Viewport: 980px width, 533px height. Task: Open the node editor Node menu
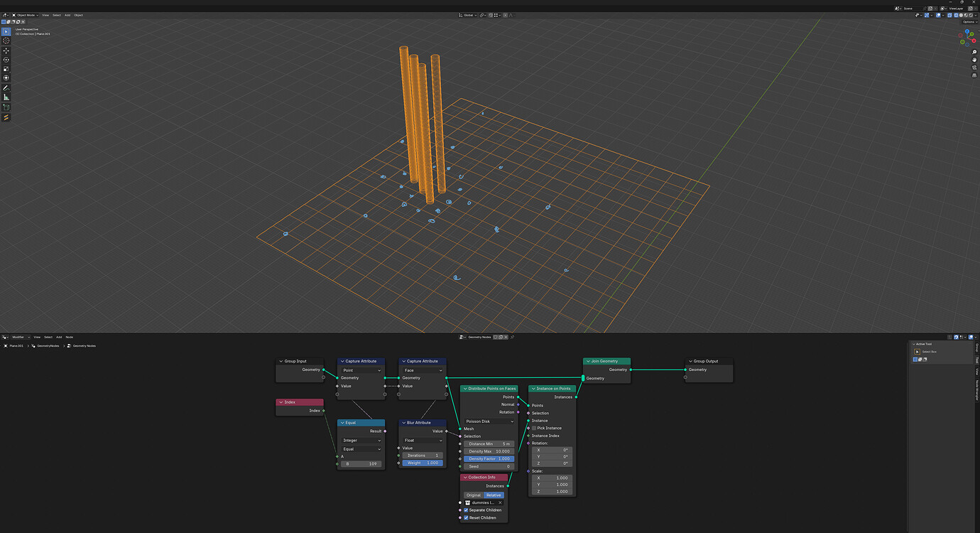tap(70, 337)
